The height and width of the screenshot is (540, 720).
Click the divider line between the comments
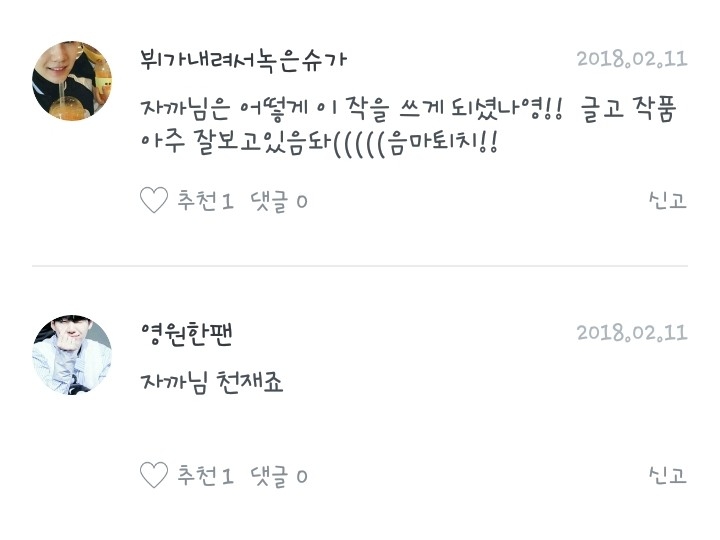click(360, 265)
